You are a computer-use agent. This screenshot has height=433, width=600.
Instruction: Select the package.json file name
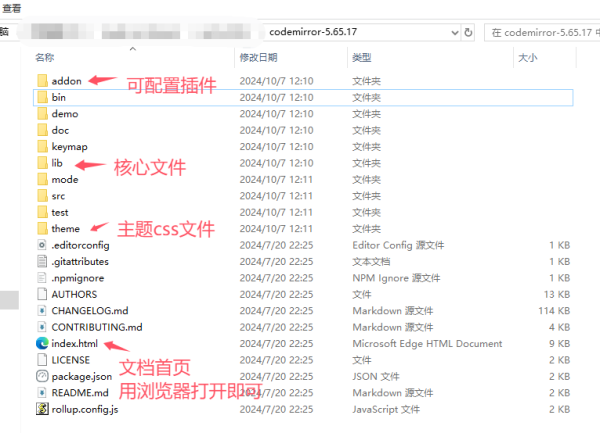(82, 377)
